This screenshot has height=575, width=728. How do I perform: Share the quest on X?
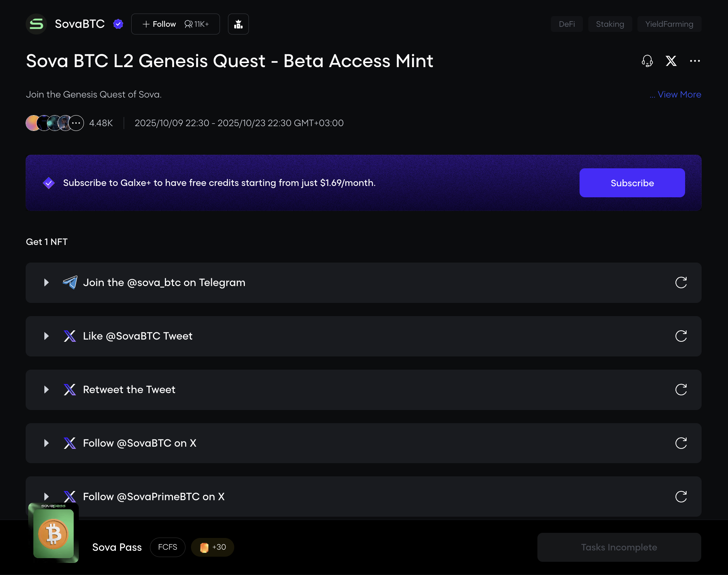671,61
